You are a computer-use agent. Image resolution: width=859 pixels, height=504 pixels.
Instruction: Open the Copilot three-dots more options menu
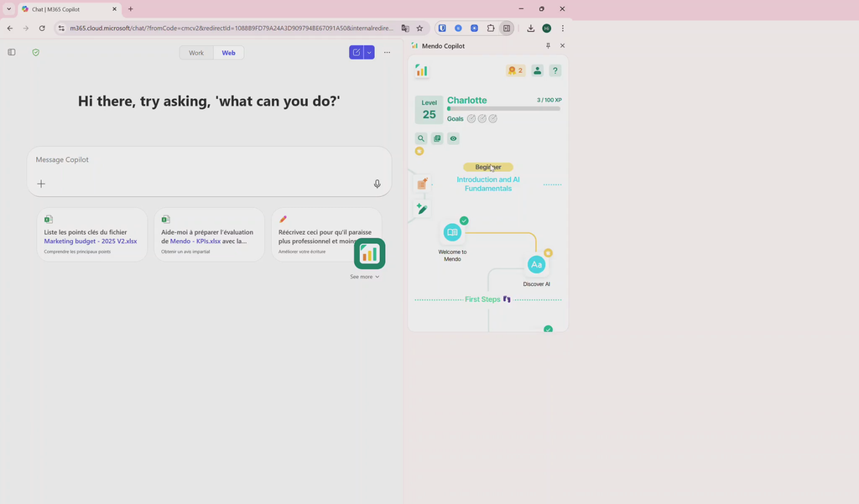[387, 52]
